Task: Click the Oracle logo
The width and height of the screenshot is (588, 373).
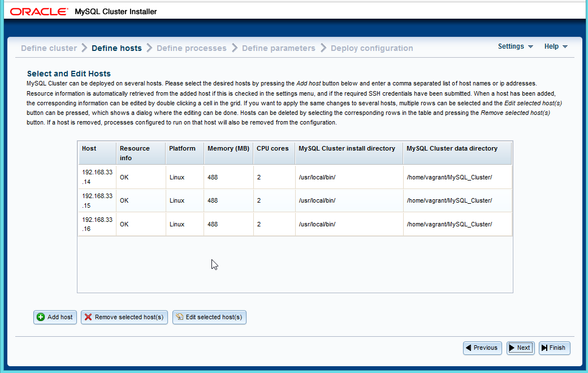Action: (39, 12)
